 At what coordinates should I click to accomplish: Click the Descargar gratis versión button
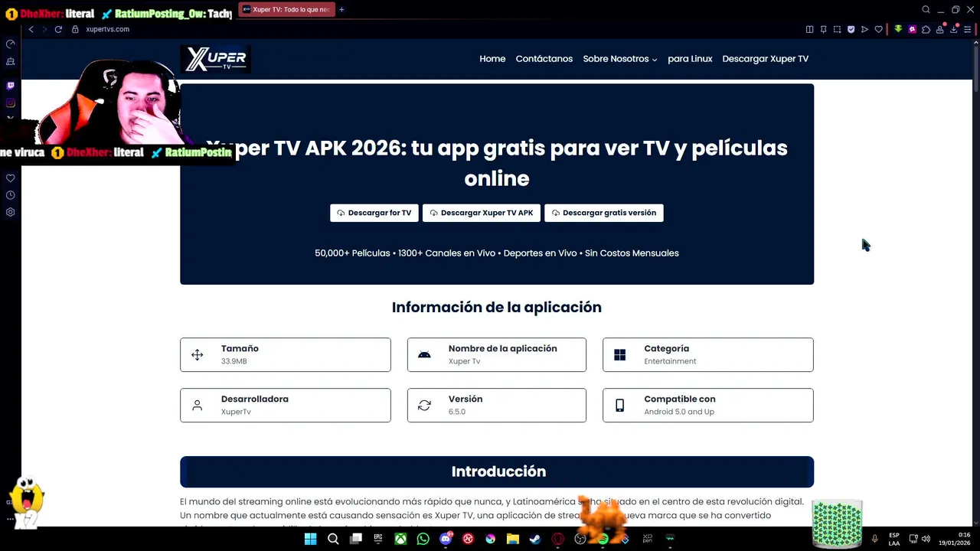tap(604, 213)
